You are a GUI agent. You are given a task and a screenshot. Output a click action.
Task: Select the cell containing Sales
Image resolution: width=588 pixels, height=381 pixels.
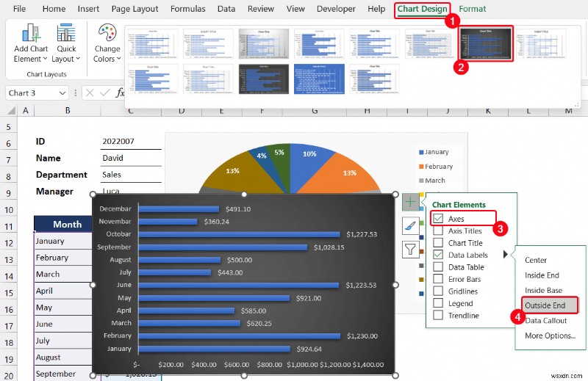click(131, 175)
